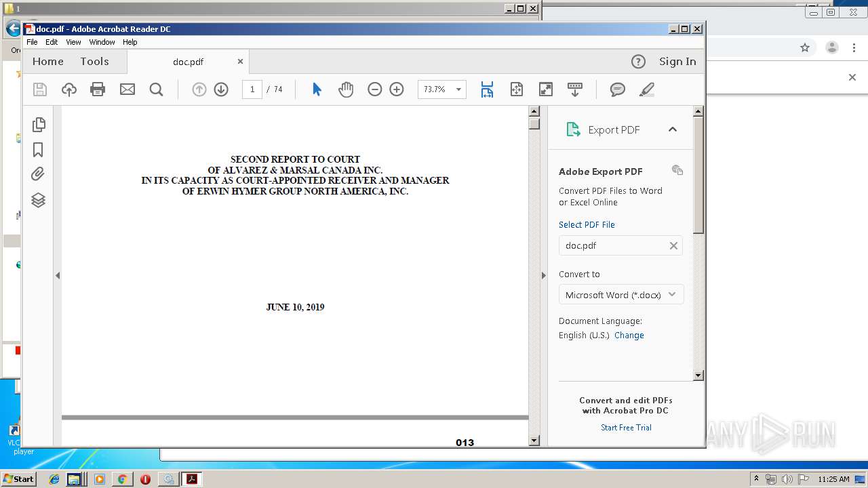
Task: Go to next page using the down arrow
Action: click(221, 89)
